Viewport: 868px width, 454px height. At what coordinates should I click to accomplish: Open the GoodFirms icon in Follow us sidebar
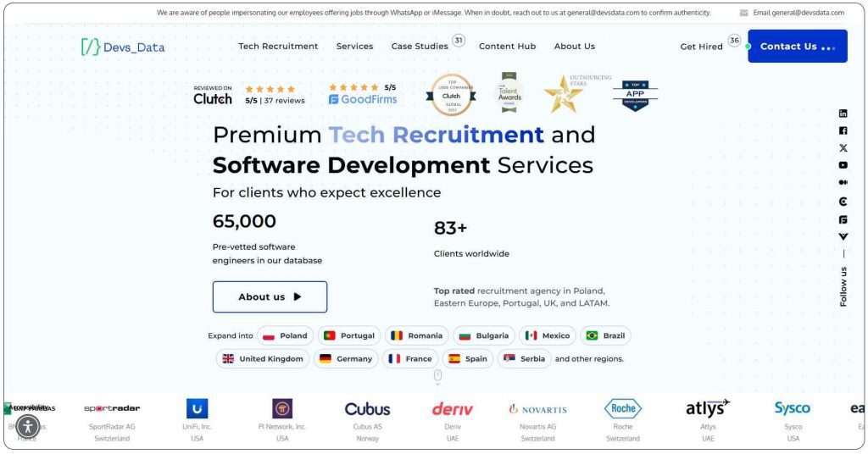[x=843, y=219]
